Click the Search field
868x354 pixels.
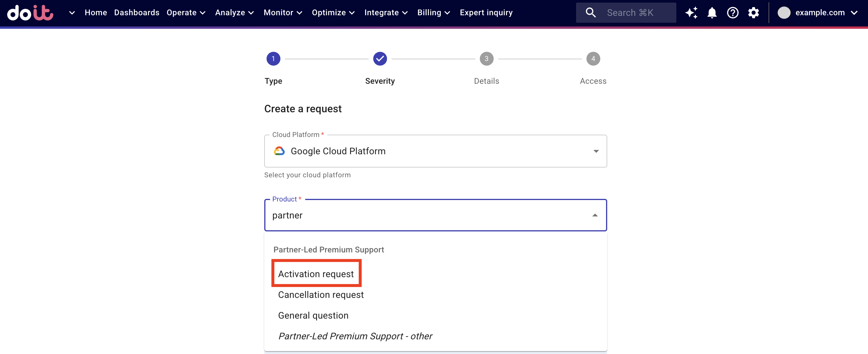pyautogui.click(x=626, y=13)
